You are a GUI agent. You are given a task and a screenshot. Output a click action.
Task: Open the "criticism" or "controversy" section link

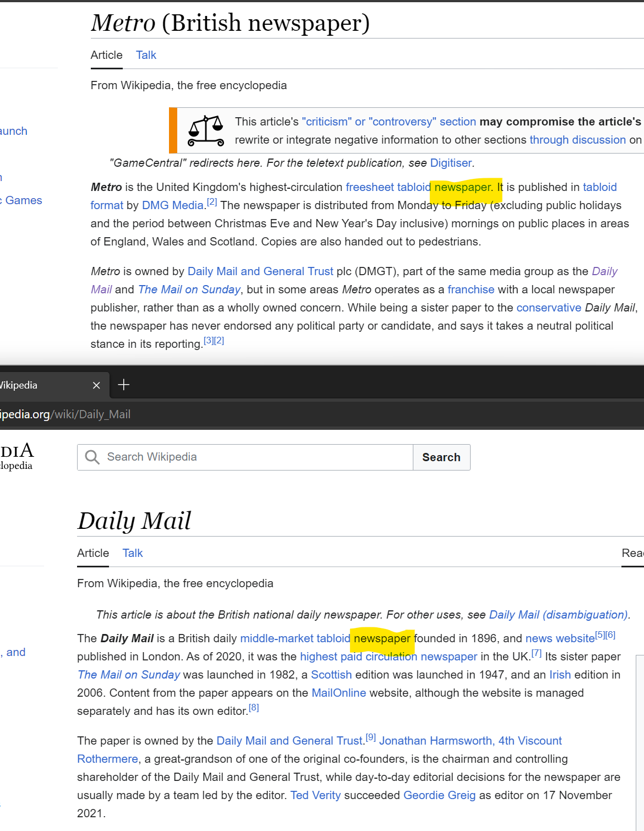click(x=389, y=122)
